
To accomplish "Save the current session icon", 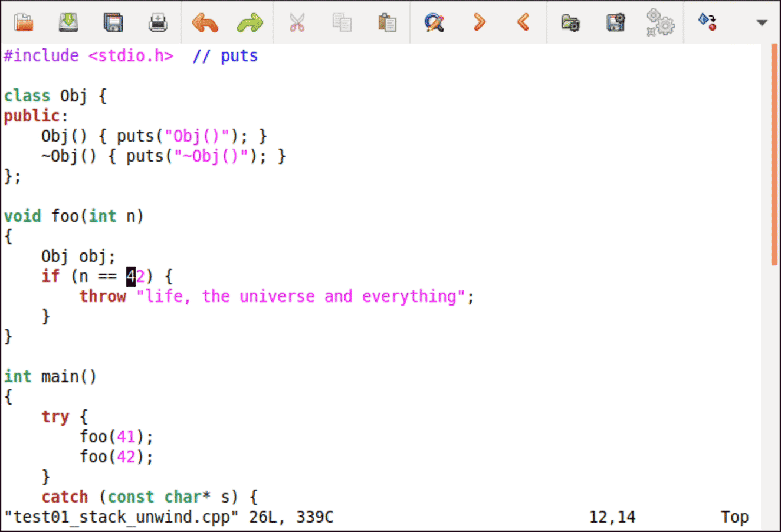I will tap(615, 22).
